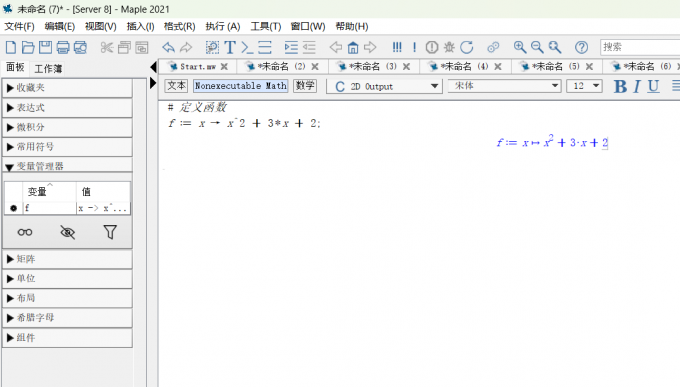Image resolution: width=680 pixels, height=387 pixels.
Task: Toggle the variable filter funnel icon
Action: (x=110, y=233)
